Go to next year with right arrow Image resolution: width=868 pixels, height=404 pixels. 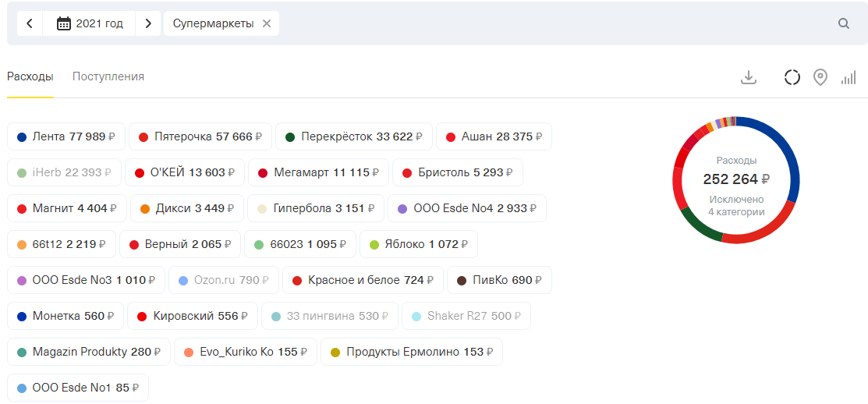click(x=148, y=23)
